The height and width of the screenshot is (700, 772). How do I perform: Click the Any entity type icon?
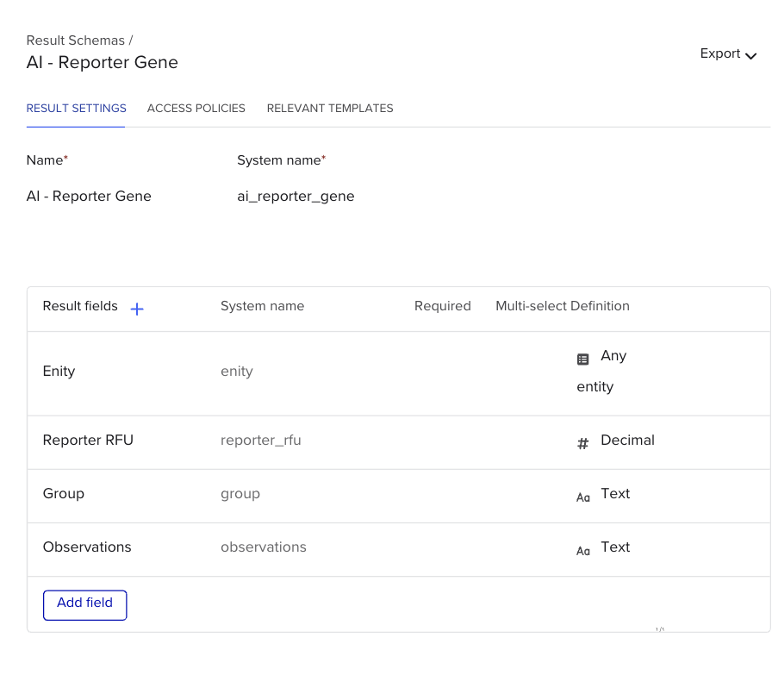(583, 359)
